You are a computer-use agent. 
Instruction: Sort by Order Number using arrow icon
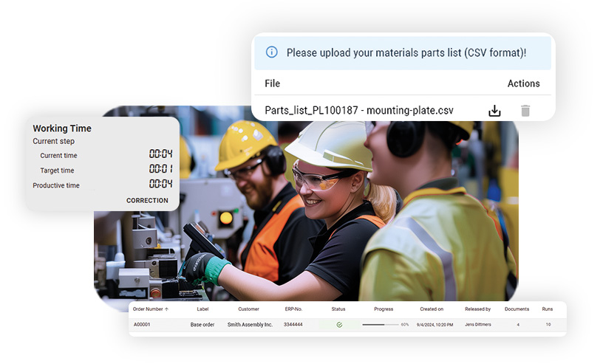click(x=166, y=309)
